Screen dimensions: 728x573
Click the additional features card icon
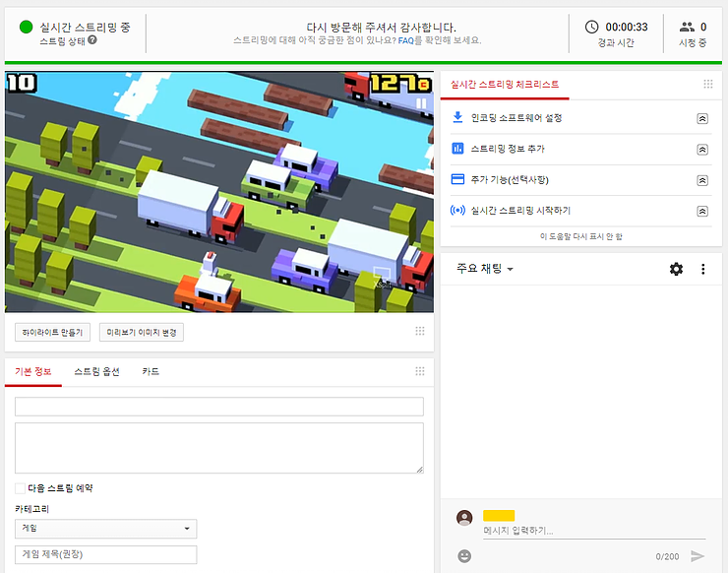(457, 179)
